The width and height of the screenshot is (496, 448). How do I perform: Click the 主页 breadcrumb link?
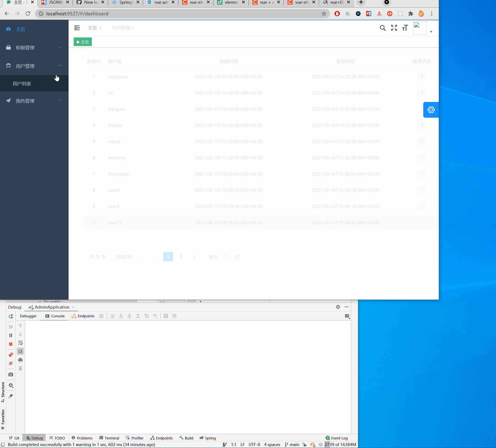pyautogui.click(x=92, y=28)
